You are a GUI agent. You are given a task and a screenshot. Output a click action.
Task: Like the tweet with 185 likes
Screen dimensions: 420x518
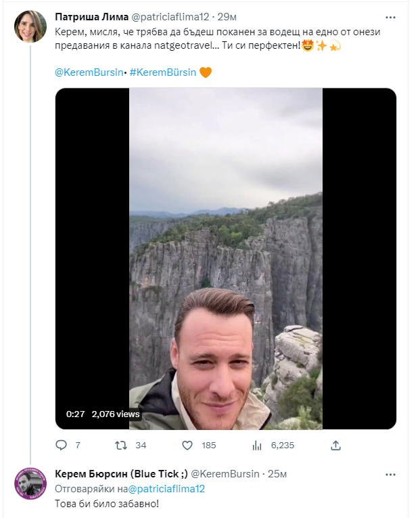pyautogui.click(x=188, y=446)
